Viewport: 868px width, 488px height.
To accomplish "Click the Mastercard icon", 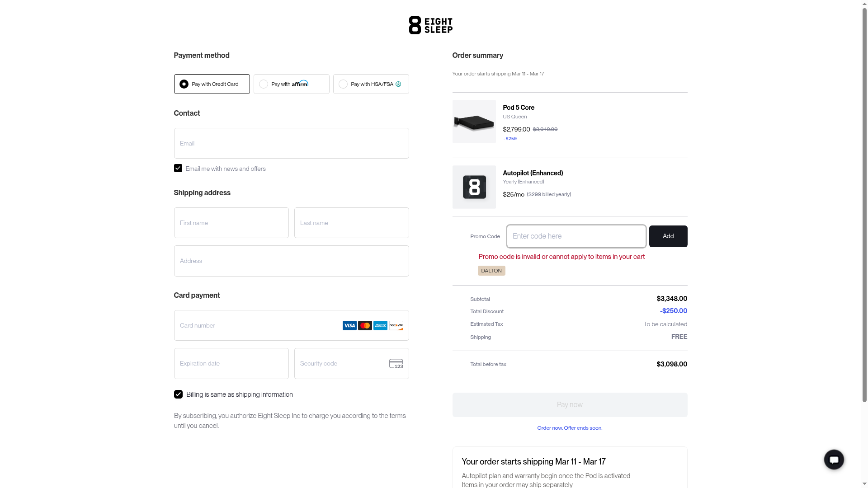I will coord(365,325).
